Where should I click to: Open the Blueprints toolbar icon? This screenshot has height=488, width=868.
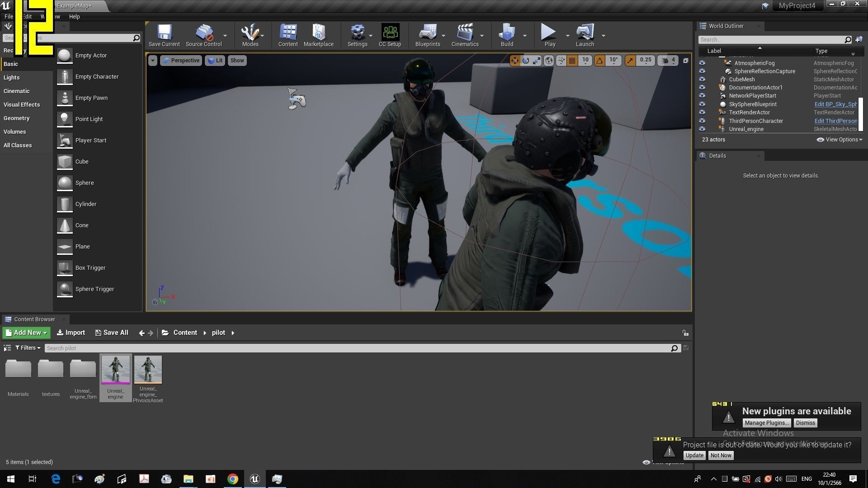[428, 35]
